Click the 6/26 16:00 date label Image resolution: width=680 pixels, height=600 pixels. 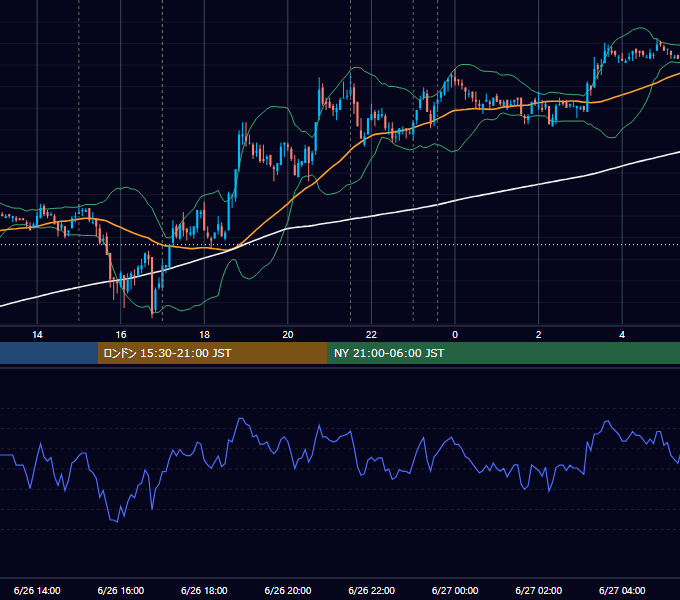pos(121,590)
